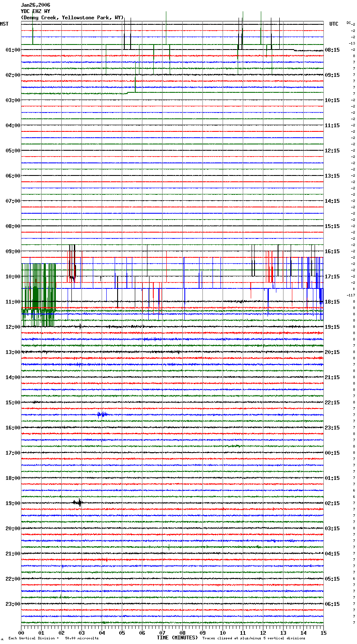Click the 12 minute axis tick label

point(263,633)
